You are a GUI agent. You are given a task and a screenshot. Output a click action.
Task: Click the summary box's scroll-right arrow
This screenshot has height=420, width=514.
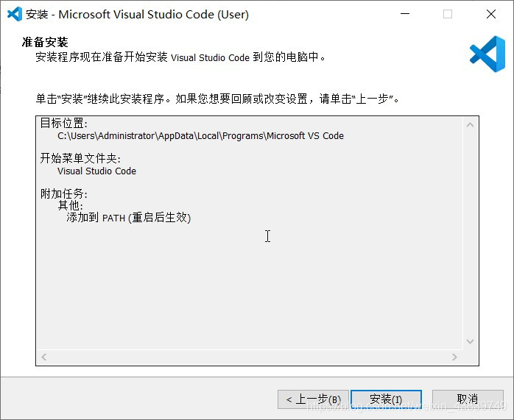[x=454, y=357]
